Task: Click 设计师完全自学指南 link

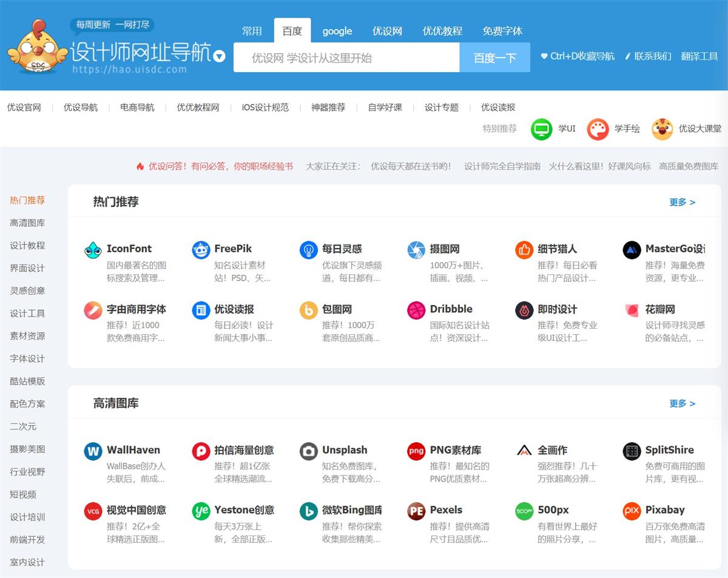Action: 502,166
